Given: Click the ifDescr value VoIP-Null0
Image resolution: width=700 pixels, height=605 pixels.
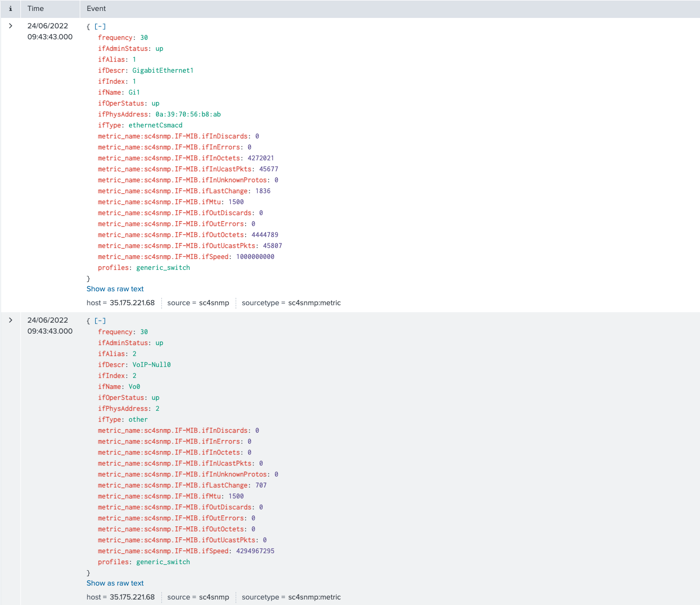Looking at the screenshot, I should (x=151, y=364).
